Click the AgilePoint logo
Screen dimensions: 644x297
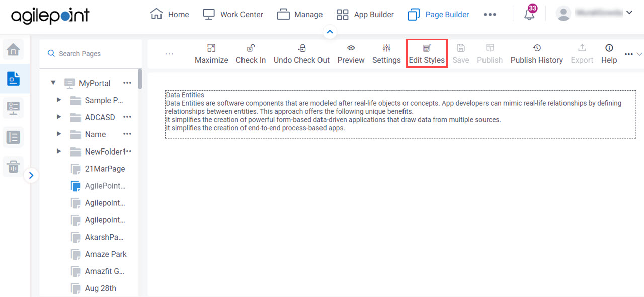50,16
